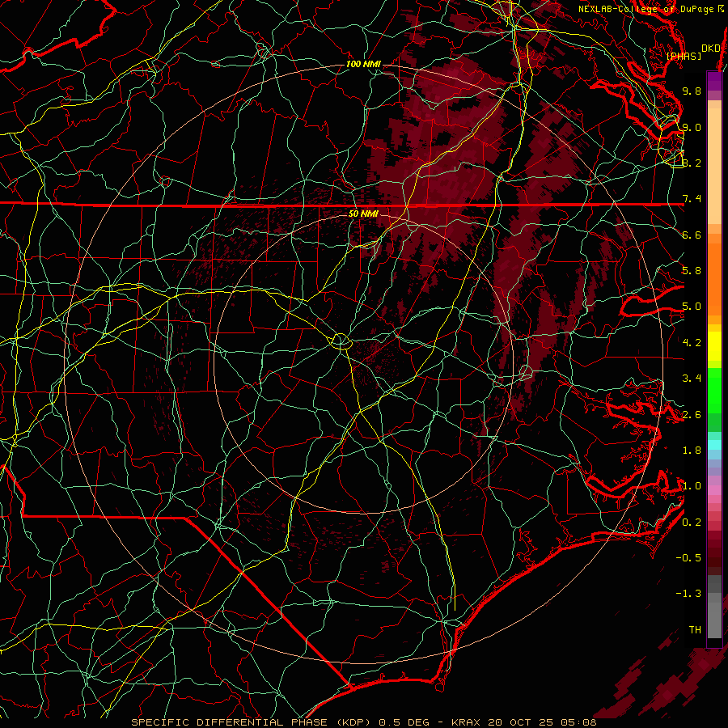This screenshot has height=728, width=728.
Task: Click the 0.2 scale value label
Action: pyautogui.click(x=692, y=523)
